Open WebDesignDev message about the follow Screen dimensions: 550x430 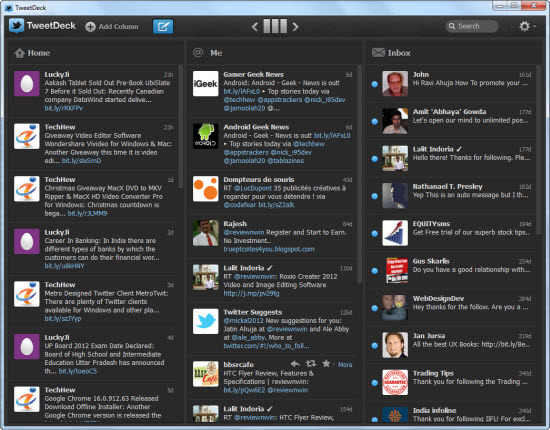[470, 307]
